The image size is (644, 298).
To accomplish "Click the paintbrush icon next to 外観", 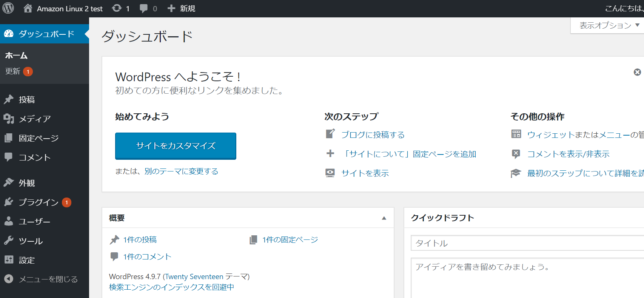I will [x=9, y=182].
